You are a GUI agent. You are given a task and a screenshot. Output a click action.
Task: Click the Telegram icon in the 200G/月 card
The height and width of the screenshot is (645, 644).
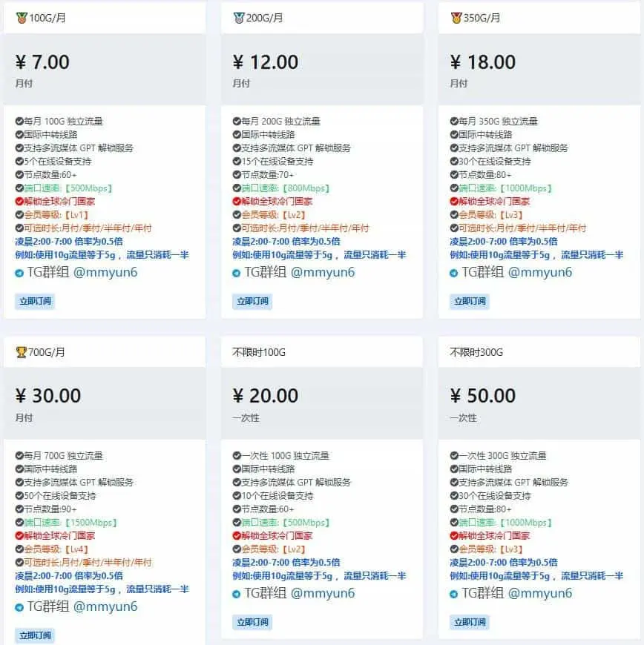237,274
